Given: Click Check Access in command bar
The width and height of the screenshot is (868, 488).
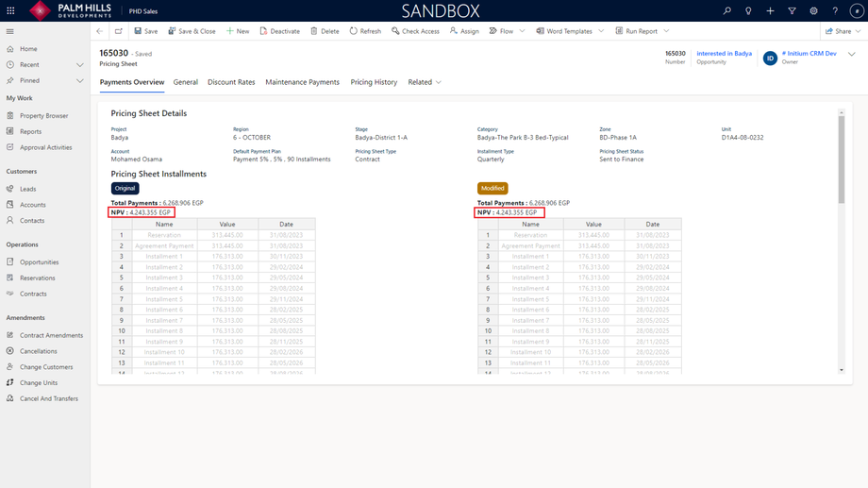Looking at the screenshot, I should 416,31.
